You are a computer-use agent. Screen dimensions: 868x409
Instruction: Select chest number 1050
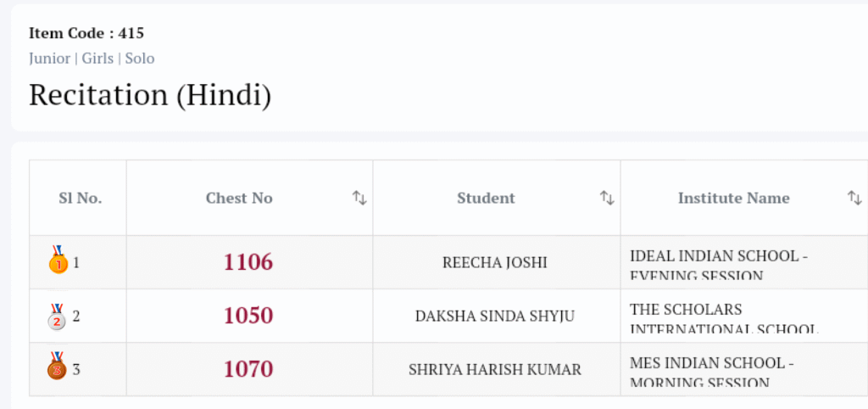(x=248, y=316)
